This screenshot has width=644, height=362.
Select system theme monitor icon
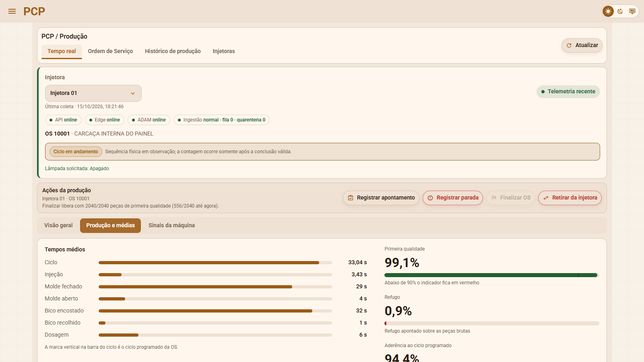632,11
